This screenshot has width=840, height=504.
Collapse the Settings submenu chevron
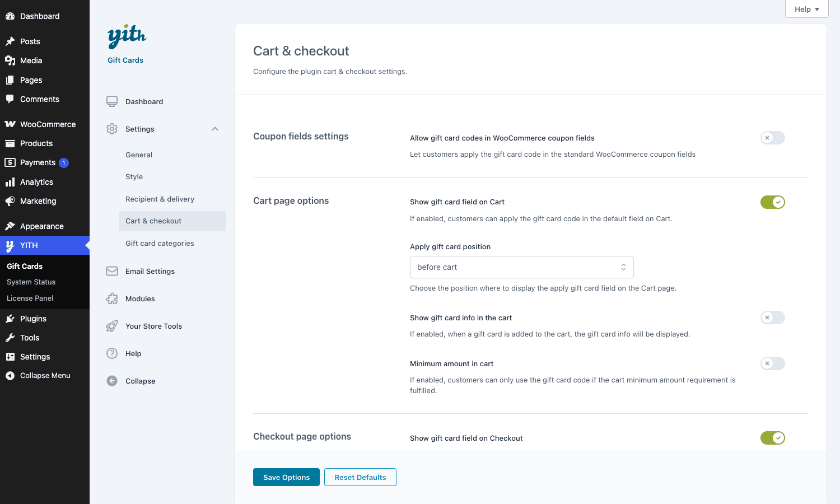(x=215, y=129)
